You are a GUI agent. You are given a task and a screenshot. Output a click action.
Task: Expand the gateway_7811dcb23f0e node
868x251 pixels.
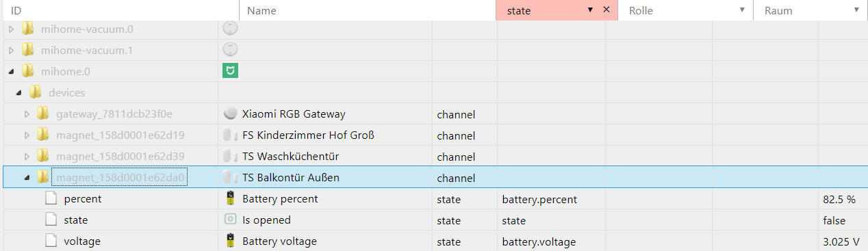[27, 114]
